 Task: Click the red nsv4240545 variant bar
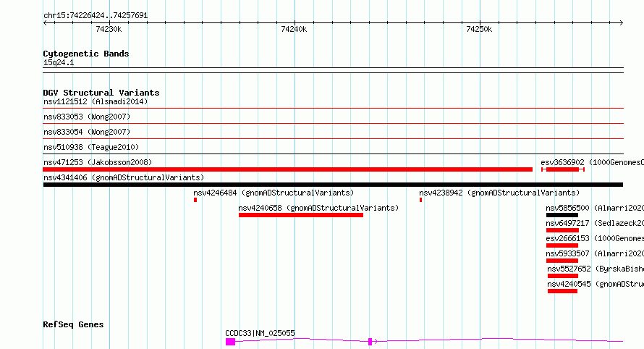pos(562,291)
